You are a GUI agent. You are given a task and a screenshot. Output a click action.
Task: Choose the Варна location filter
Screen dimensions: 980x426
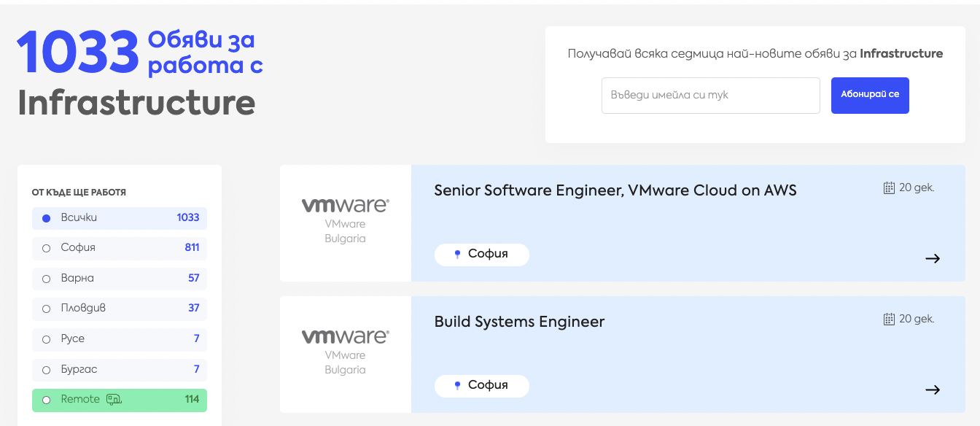120,279
